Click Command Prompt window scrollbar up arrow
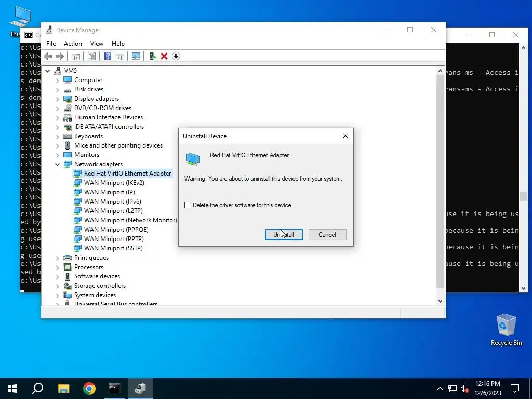532x399 pixels. [x=523, y=48]
